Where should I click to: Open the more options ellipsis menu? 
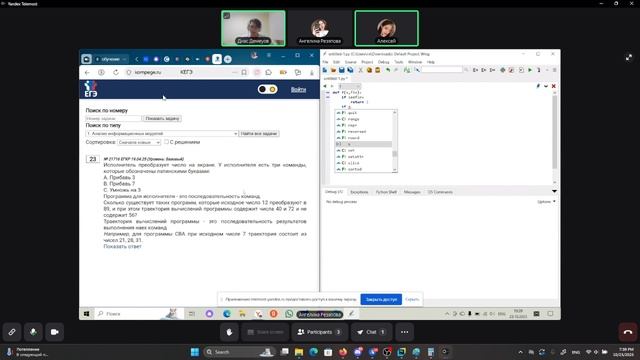(404, 332)
